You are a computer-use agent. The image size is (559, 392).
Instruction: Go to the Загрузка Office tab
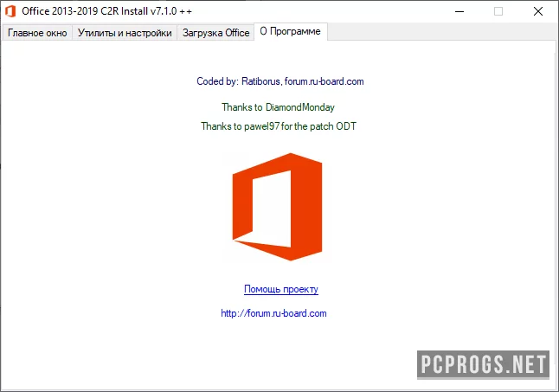pos(215,33)
